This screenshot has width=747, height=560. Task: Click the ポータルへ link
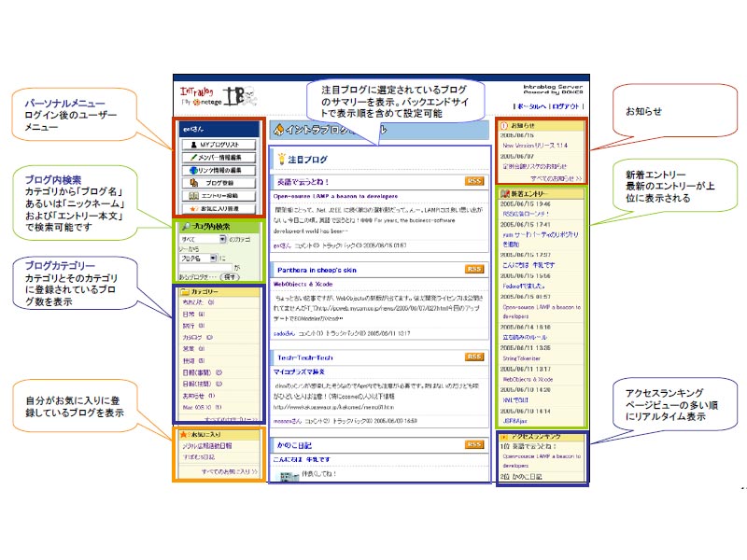531,106
